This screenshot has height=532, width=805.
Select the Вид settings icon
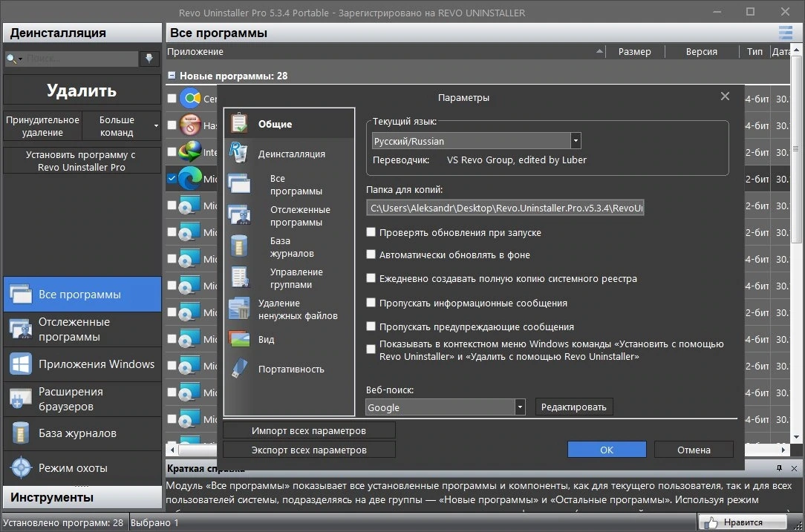(239, 339)
